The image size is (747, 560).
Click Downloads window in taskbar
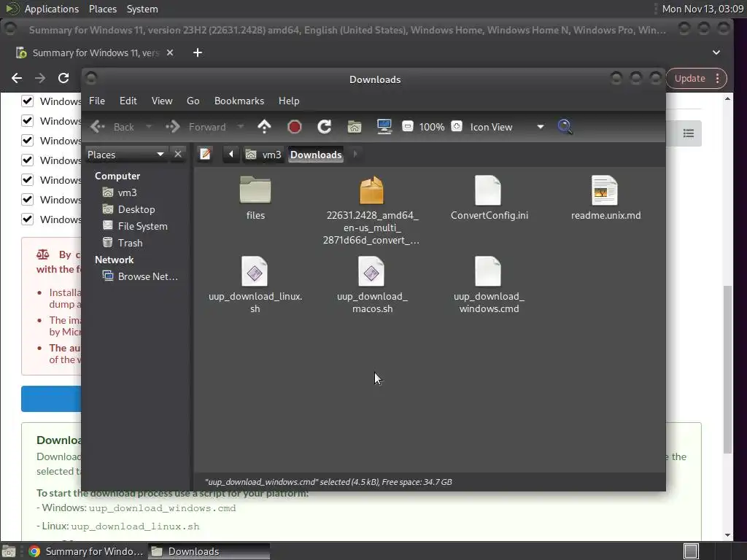click(x=209, y=551)
